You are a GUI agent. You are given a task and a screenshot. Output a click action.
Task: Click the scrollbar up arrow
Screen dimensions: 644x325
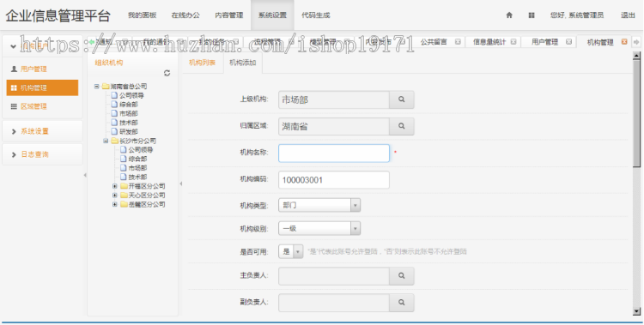[636, 55]
